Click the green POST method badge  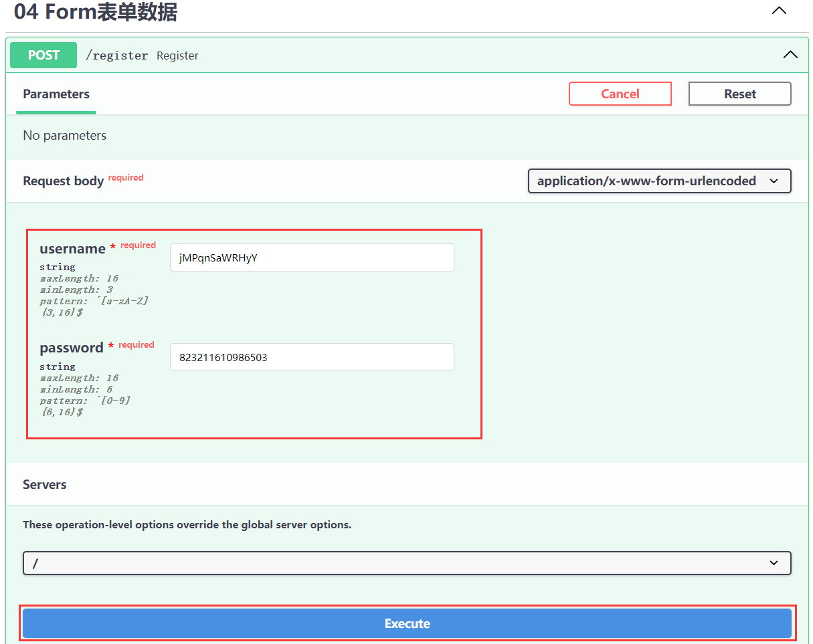(43, 56)
